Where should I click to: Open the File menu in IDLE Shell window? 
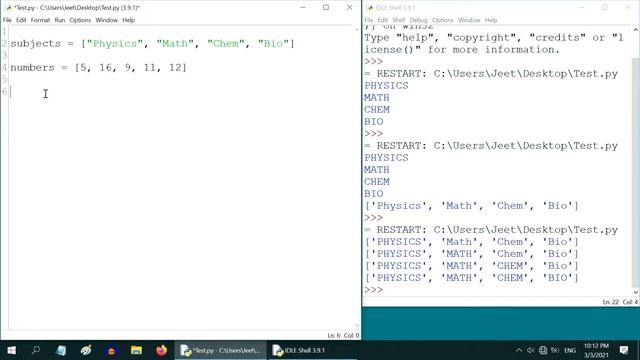369,20
